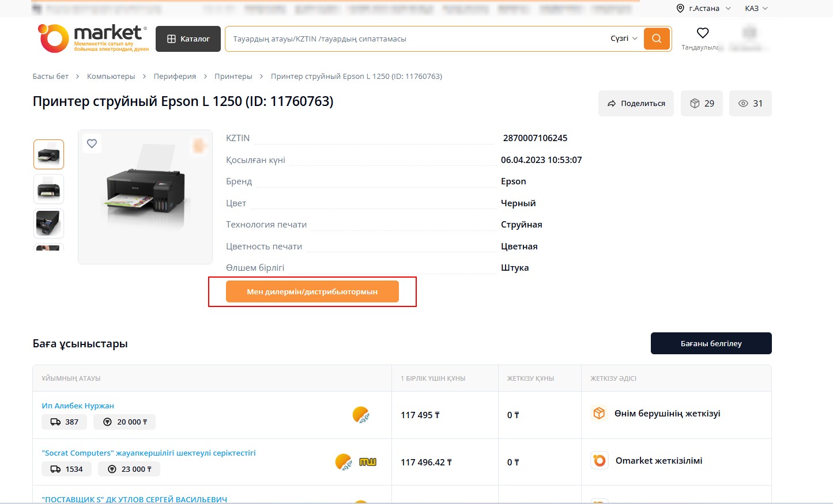Click KZTIN value 2870007106245
Viewport: 833px width, 504px height.
(x=535, y=138)
